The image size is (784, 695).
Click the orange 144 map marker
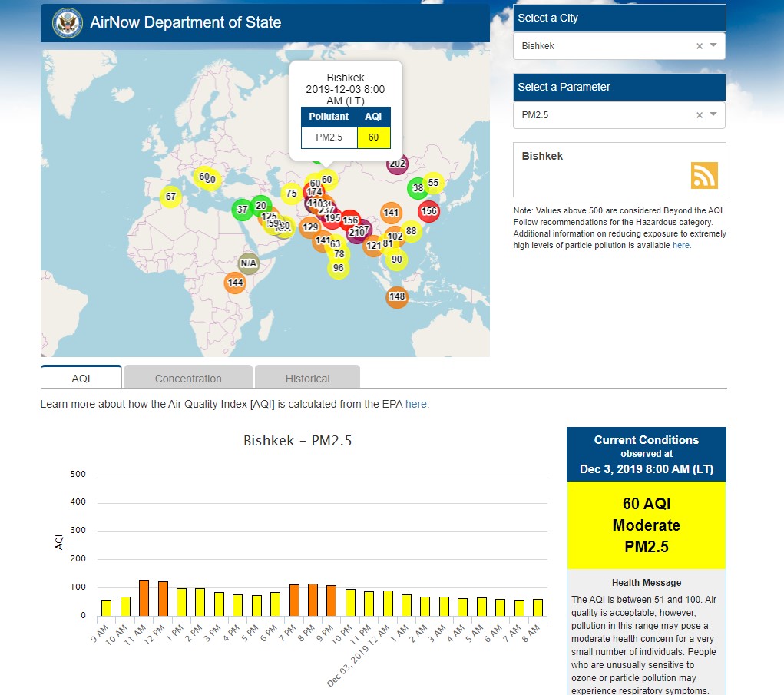pos(235,283)
